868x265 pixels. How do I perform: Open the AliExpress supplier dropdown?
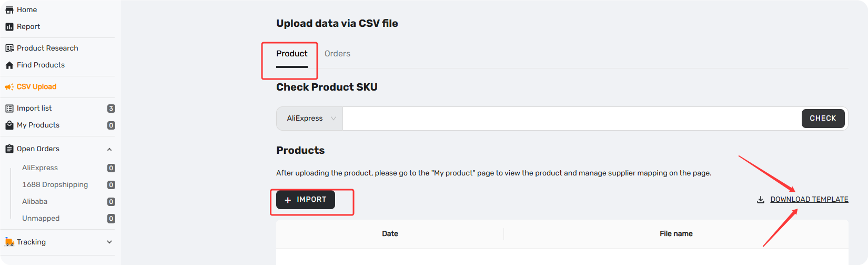pyautogui.click(x=310, y=119)
